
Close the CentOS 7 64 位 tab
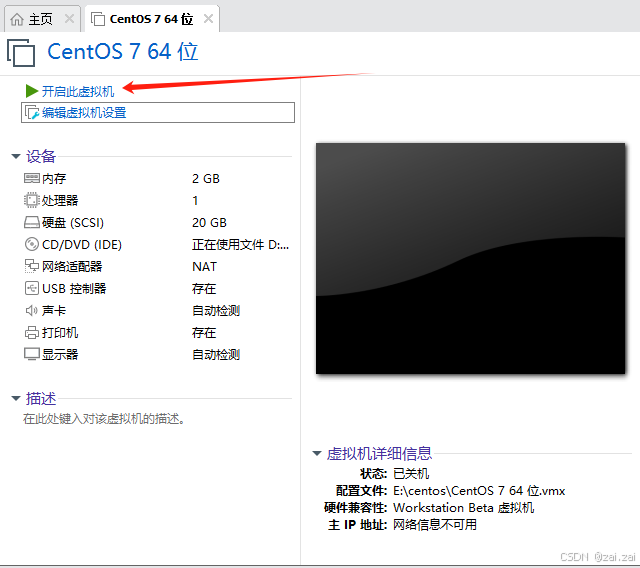(209, 19)
